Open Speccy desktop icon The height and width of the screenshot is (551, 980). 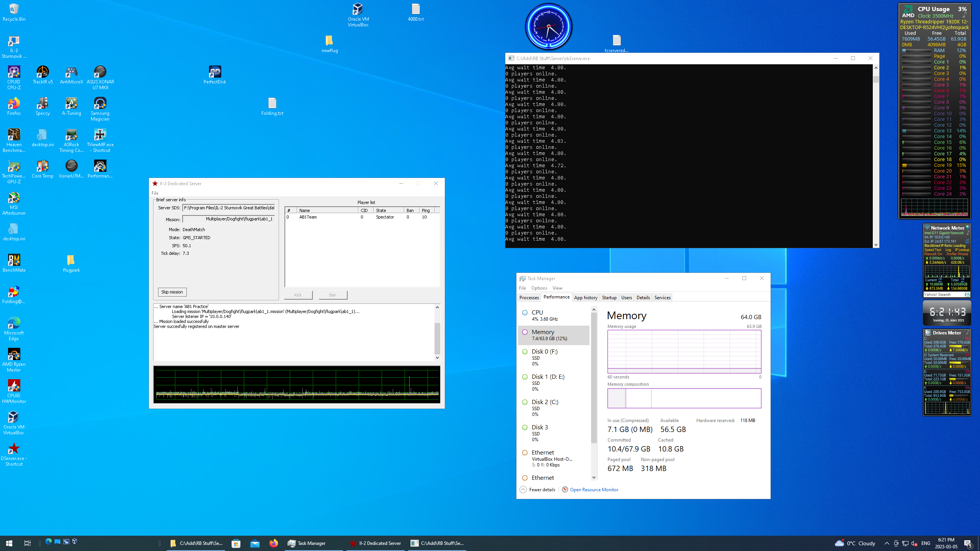pos(42,106)
